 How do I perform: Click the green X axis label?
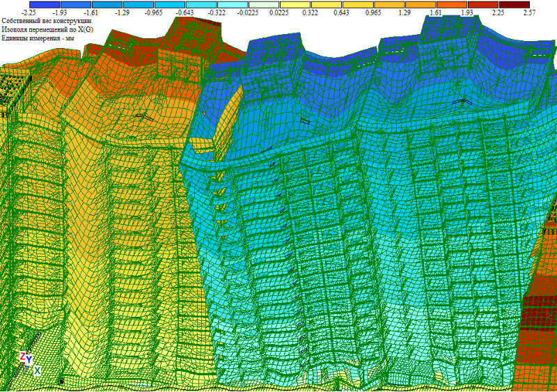(x=37, y=370)
